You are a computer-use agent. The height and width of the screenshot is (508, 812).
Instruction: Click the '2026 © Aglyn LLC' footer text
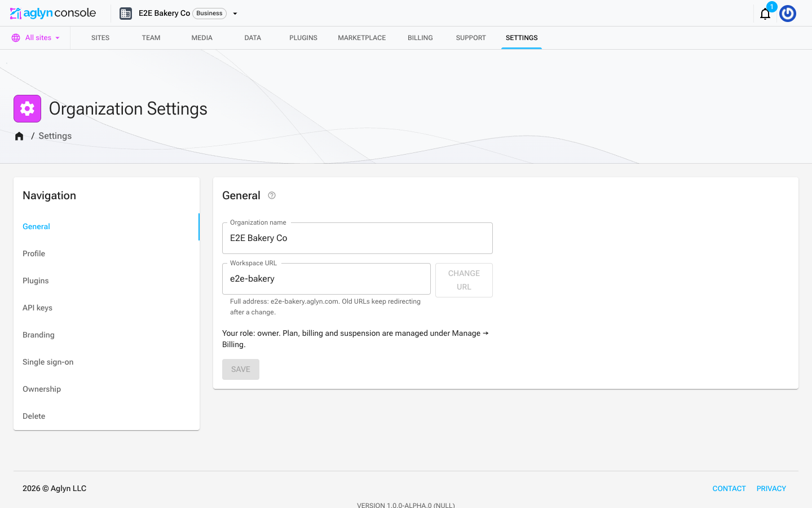55,489
